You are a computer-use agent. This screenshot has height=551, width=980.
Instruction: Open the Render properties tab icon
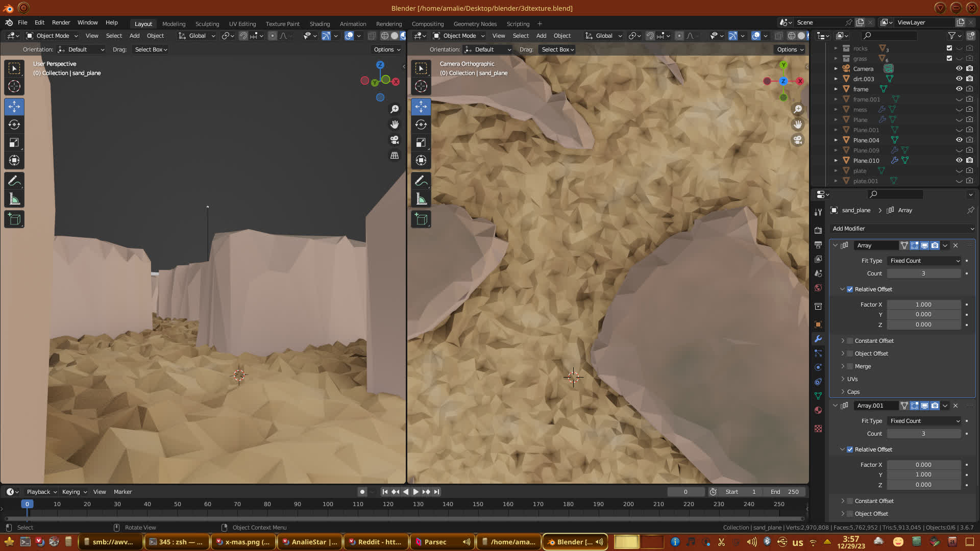[818, 230]
